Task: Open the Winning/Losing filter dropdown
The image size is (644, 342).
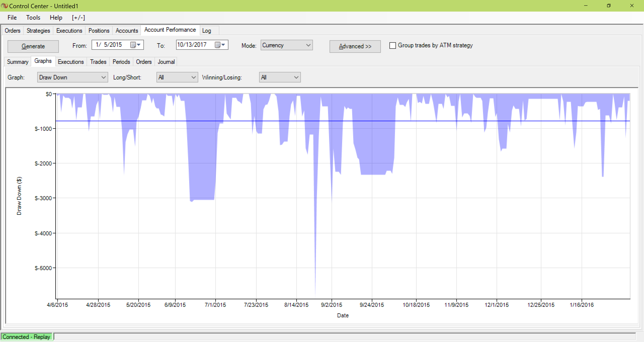Action: [x=280, y=77]
